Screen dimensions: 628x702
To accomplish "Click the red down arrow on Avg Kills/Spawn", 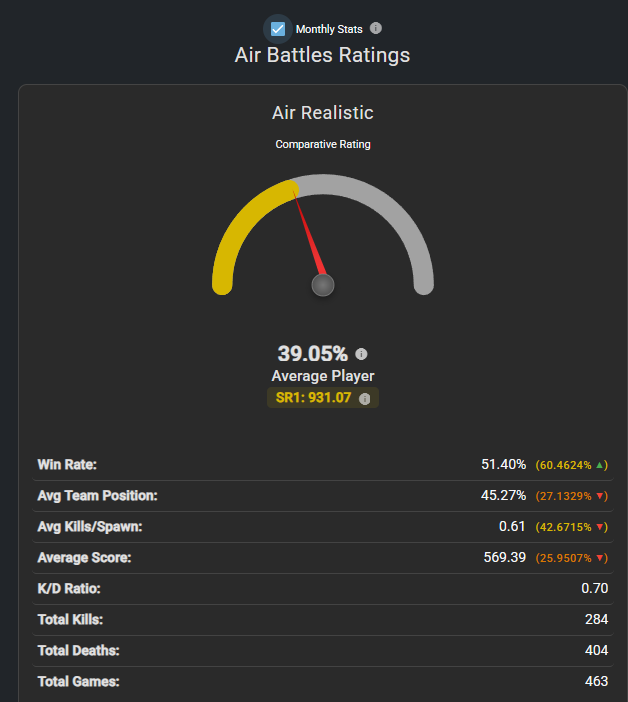I will point(603,527).
